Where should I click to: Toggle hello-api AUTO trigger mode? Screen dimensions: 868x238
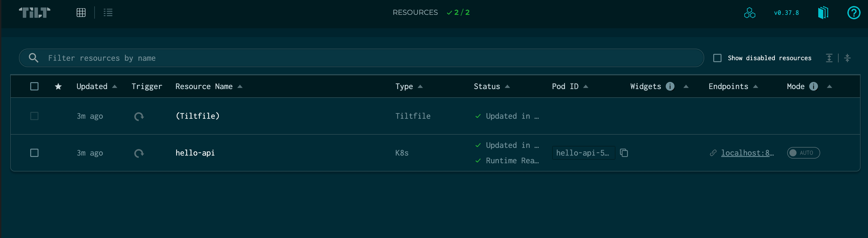803,153
